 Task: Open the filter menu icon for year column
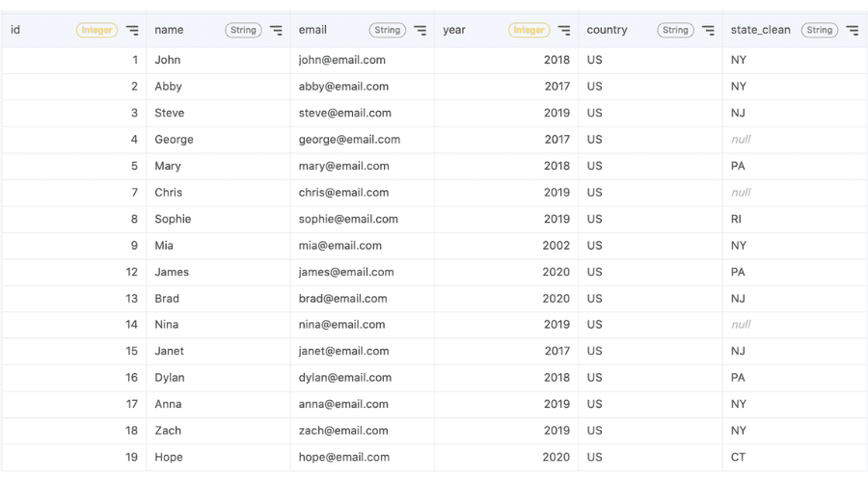click(x=564, y=31)
